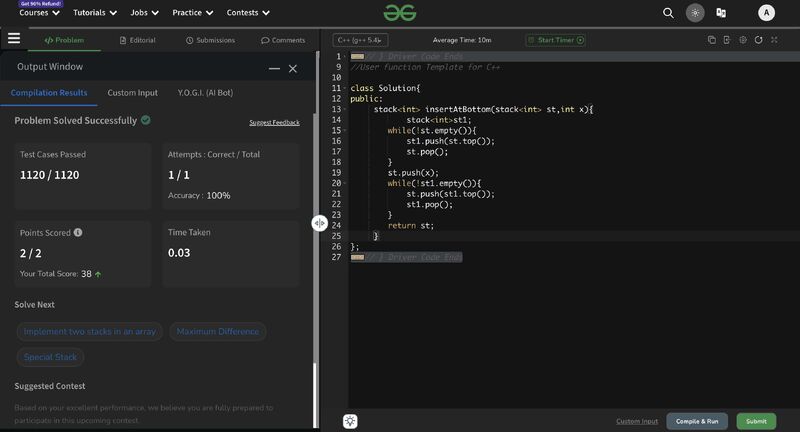Close the Output Window
The width and height of the screenshot is (800, 432).
tap(293, 68)
